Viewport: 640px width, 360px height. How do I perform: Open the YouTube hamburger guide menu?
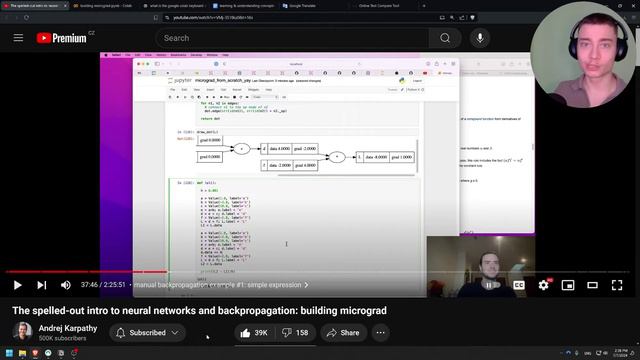(18, 38)
